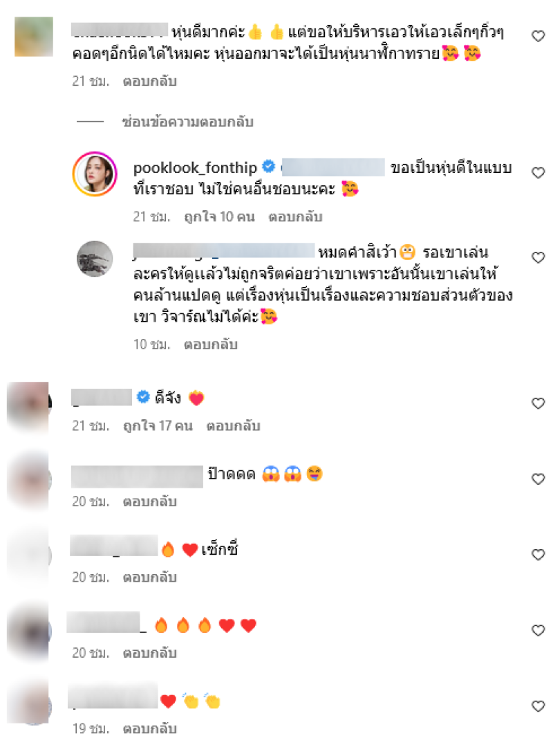Like the เซ็กซี่ comment

click(538, 555)
